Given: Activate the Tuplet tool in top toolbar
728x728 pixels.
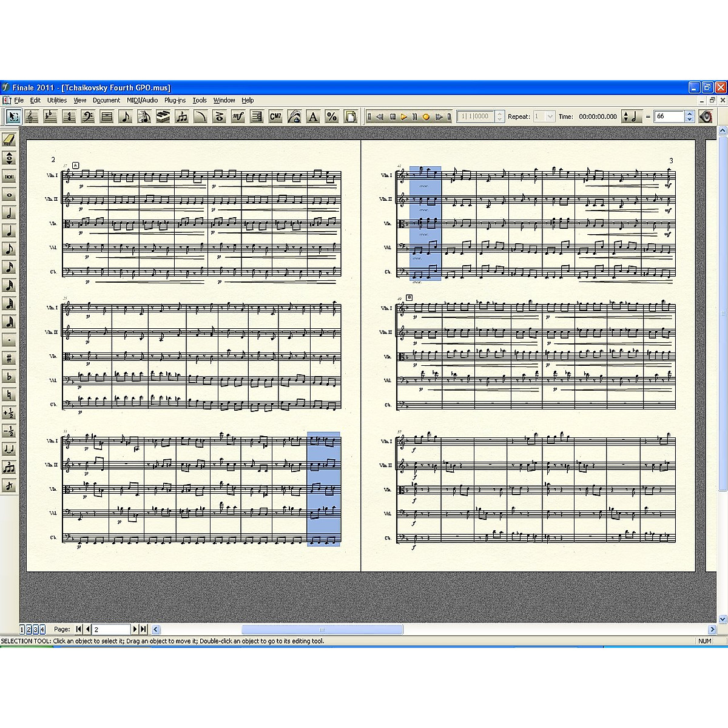Looking at the screenshot, I should pyautogui.click(x=182, y=116).
